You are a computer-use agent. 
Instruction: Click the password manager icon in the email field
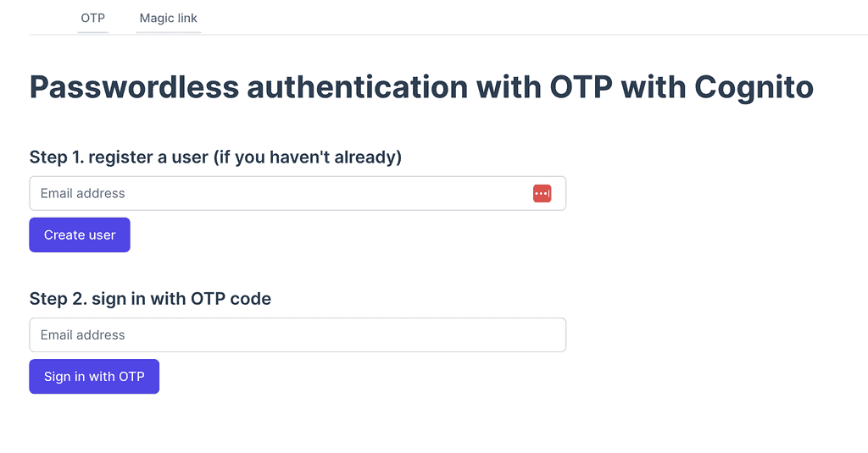click(542, 194)
